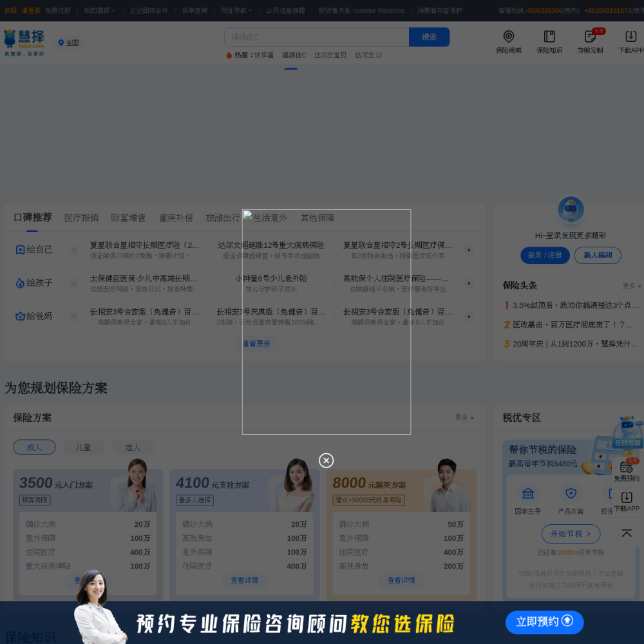Select the 成人 plan filter
Viewport: 644px width, 644px height.
(x=34, y=448)
